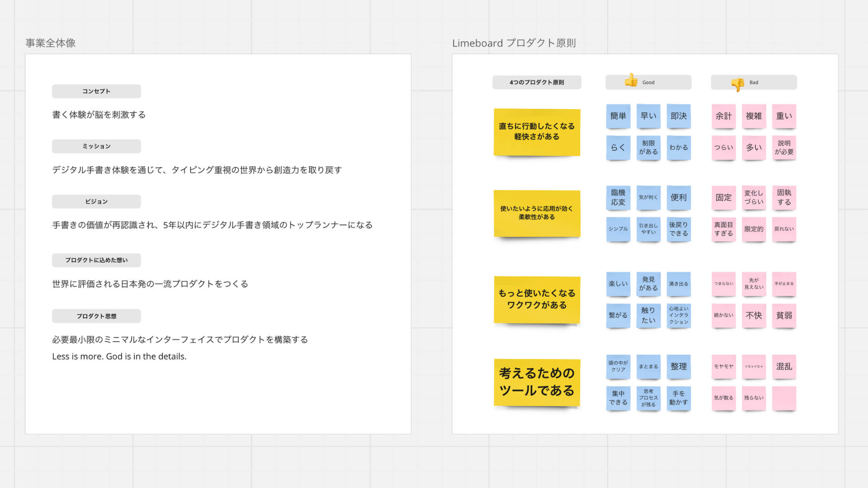Click the text 世界に評価される日本発の一流プロダクトをつくる
The image size is (868, 488).
(x=150, y=284)
